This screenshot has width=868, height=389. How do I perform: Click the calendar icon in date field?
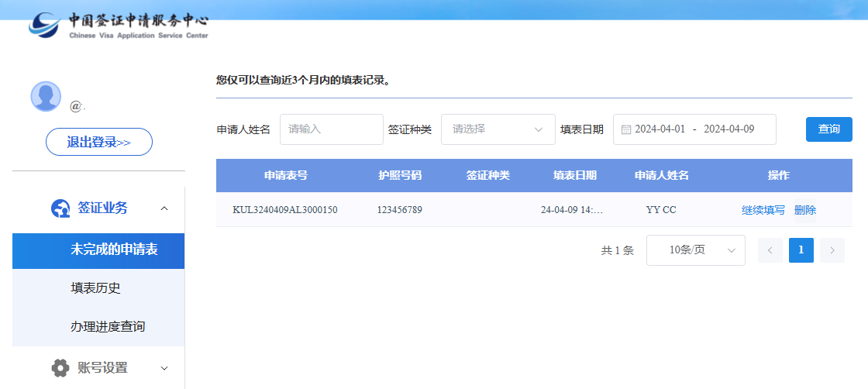coord(626,129)
